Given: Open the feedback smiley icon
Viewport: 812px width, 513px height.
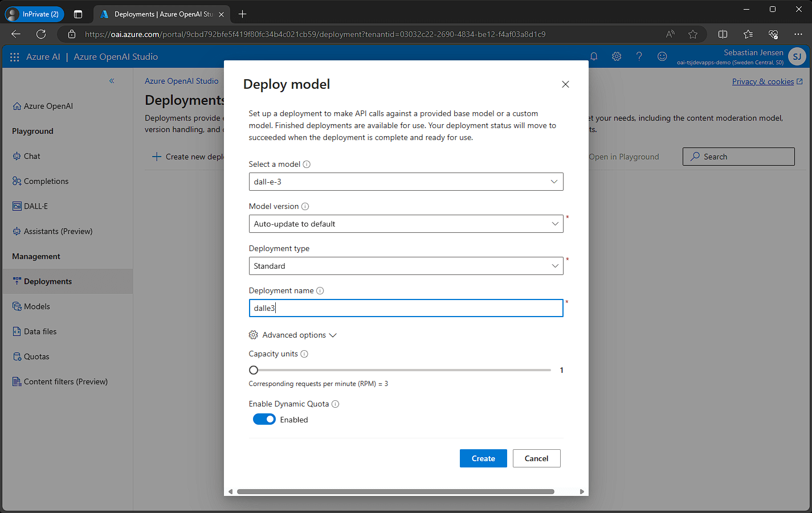Looking at the screenshot, I should click(x=662, y=56).
